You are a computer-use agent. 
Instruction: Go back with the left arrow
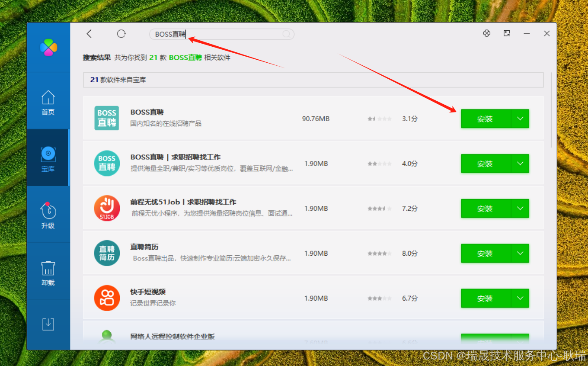(x=89, y=34)
